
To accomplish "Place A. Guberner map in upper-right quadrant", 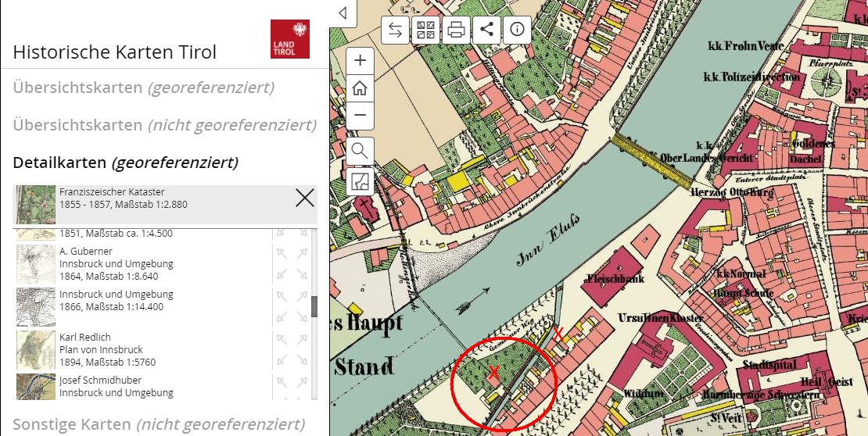I will pyautogui.click(x=302, y=254).
